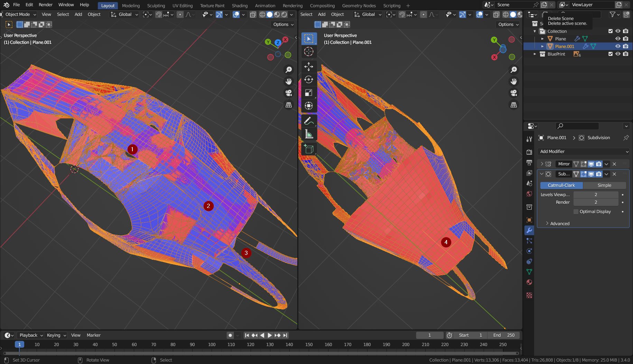Toggle camera view in right viewport

tap(514, 93)
